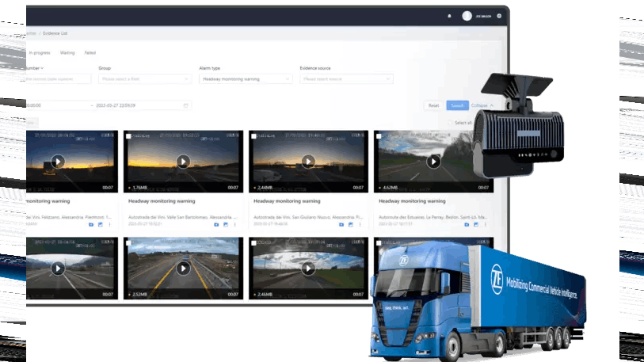Play the 2.44MB video clip
The image size is (644, 362).
308,162
